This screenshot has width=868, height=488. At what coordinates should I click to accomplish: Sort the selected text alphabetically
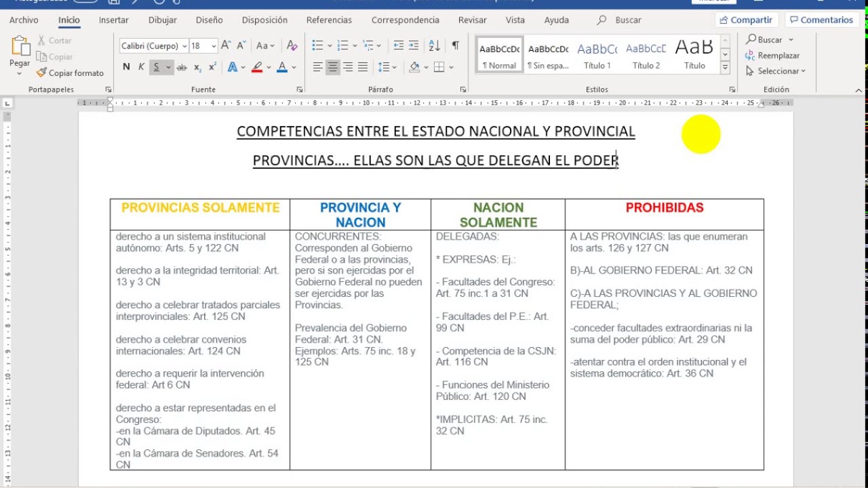(x=435, y=45)
